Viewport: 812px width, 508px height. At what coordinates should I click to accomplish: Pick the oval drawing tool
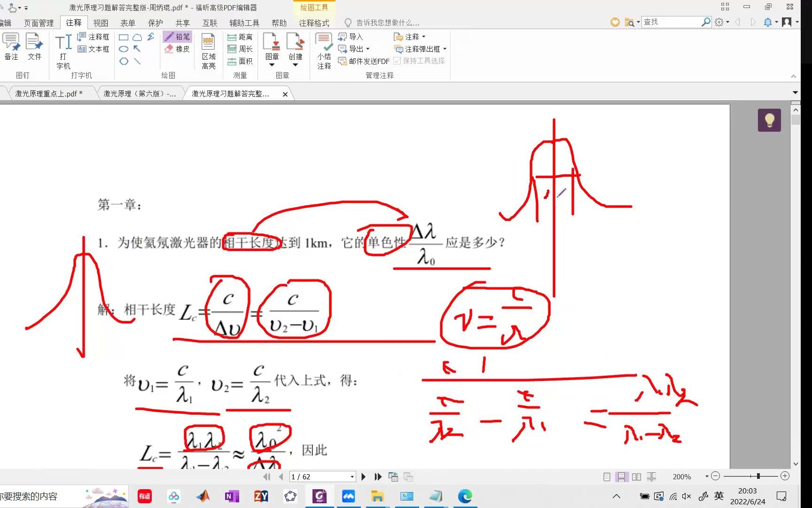click(124, 49)
